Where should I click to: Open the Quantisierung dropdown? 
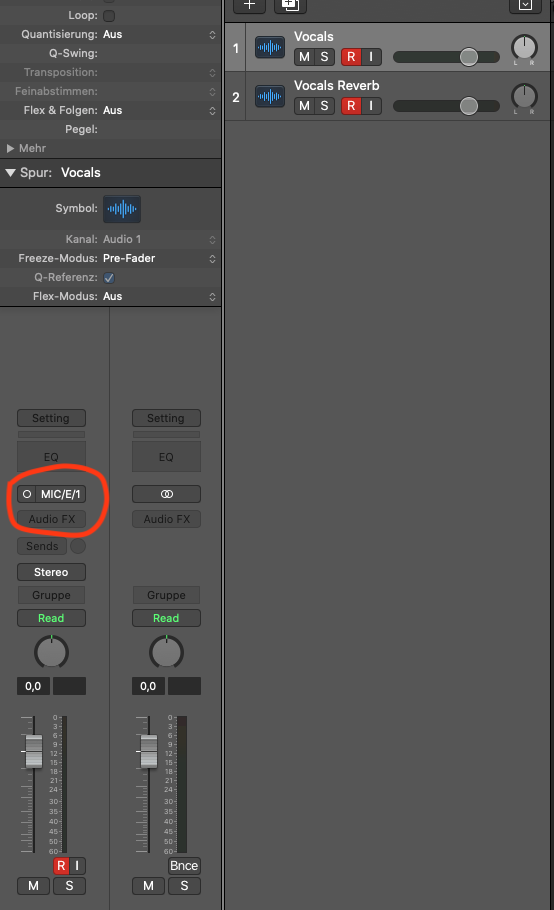click(x=158, y=34)
